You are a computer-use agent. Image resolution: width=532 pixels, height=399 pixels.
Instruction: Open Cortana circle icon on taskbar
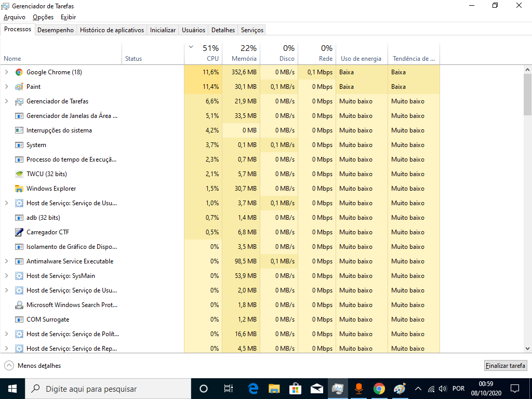tap(203, 389)
